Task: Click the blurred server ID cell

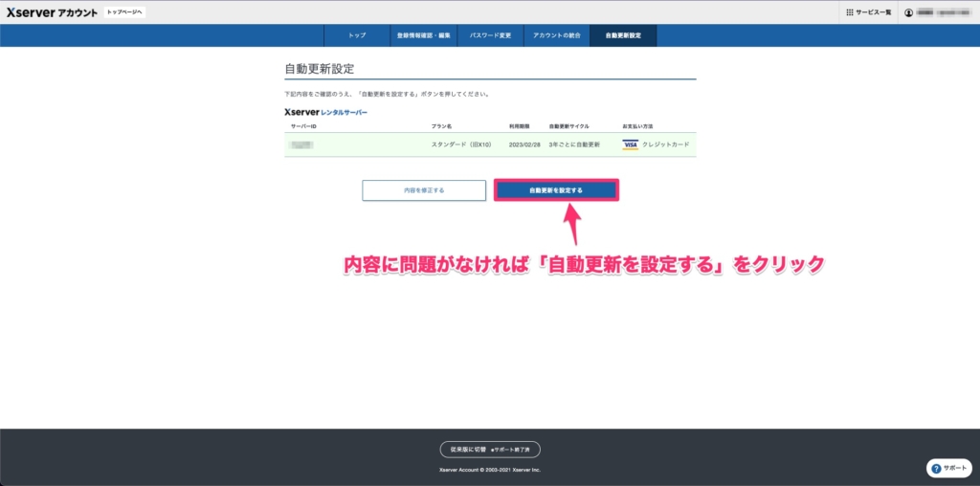Action: coord(302,144)
